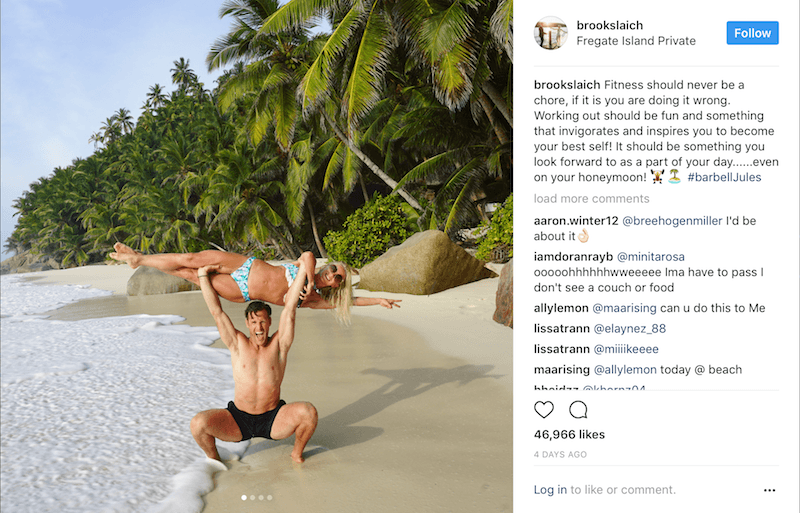The width and height of the screenshot is (800, 513).
Task: Click the brookslaich username in the header
Action: pyautogui.click(x=609, y=24)
